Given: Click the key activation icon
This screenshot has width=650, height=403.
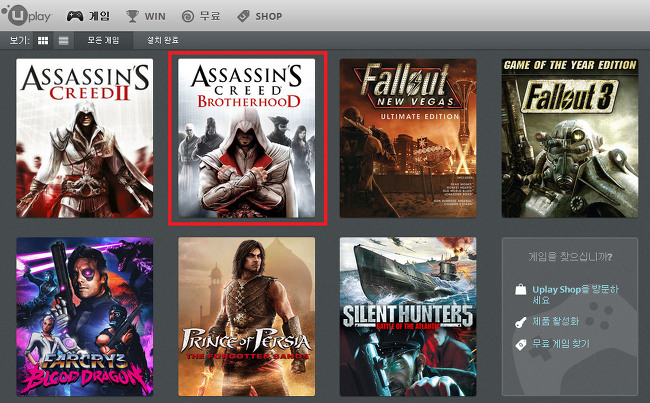Looking at the screenshot, I should pyautogui.click(x=521, y=322).
